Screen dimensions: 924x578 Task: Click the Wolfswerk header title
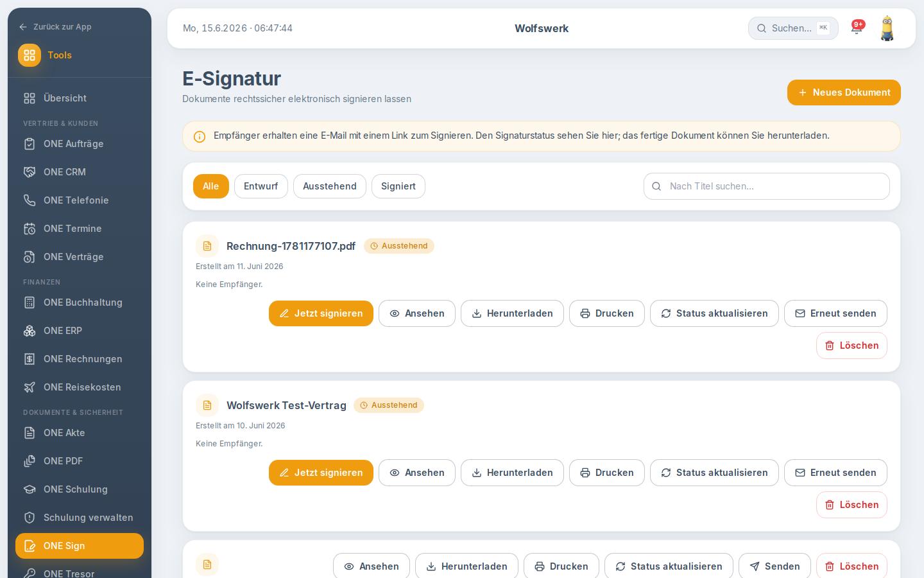click(542, 28)
